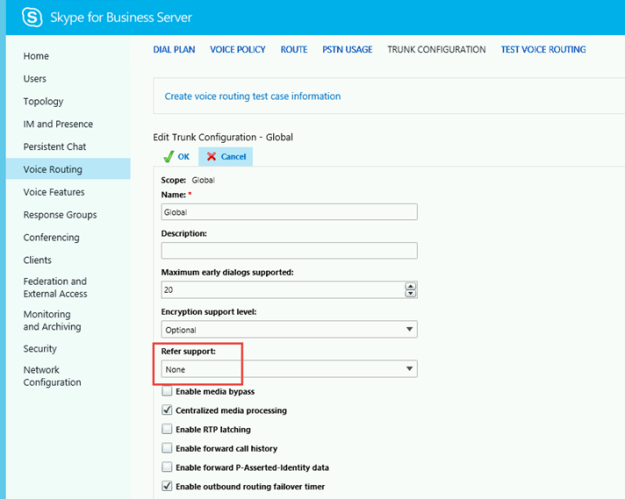Enable media bypass checkbox
The image size is (625, 499).
(x=167, y=392)
